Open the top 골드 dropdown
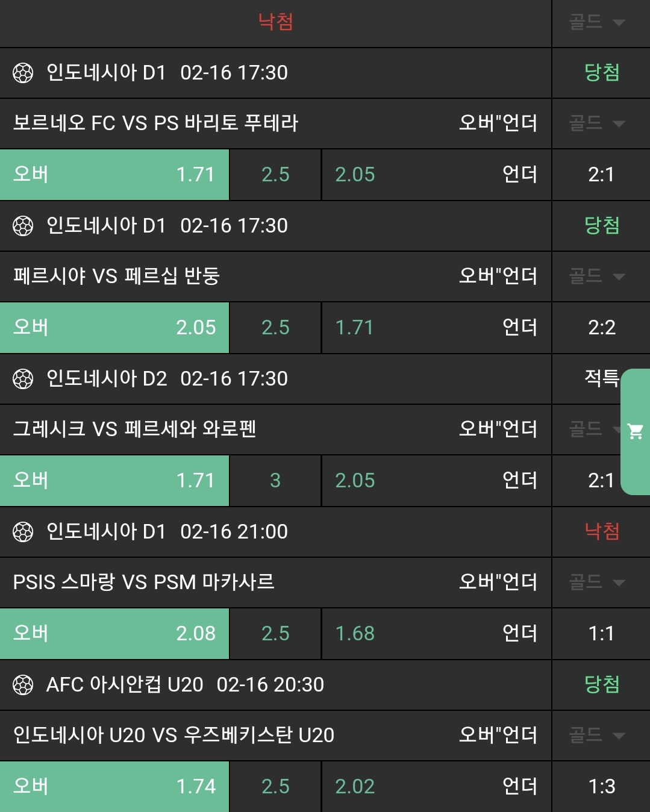Image resolution: width=650 pixels, height=812 pixels. click(x=597, y=22)
